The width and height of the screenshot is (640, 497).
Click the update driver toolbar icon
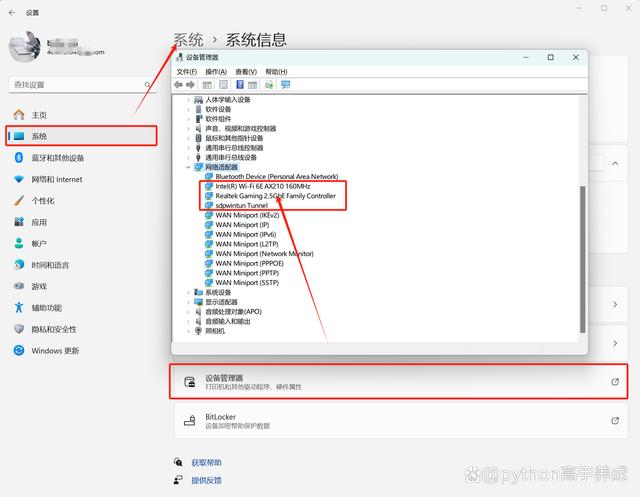(269, 84)
